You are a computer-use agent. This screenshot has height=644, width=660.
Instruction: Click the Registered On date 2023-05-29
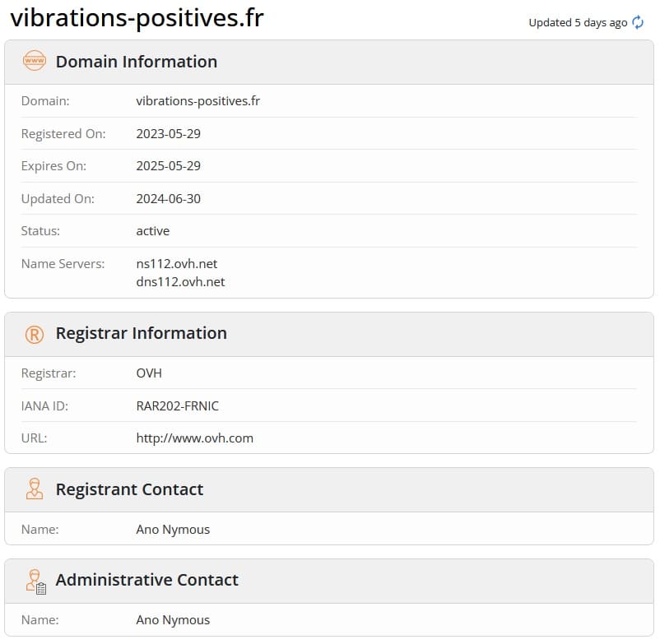pyautogui.click(x=169, y=133)
